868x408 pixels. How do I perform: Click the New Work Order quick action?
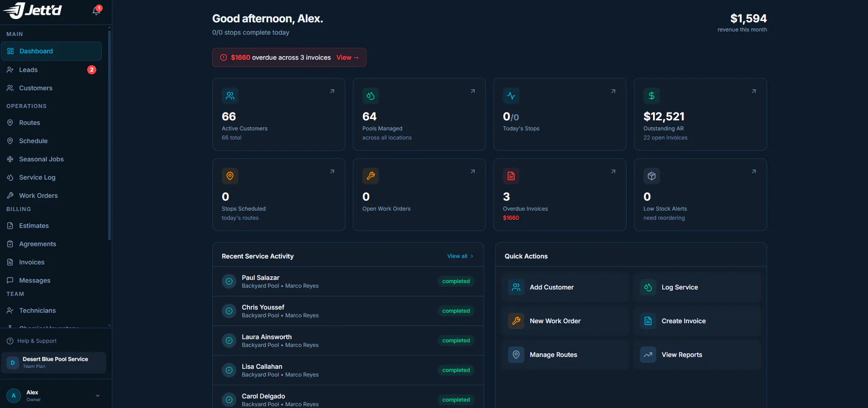565,321
